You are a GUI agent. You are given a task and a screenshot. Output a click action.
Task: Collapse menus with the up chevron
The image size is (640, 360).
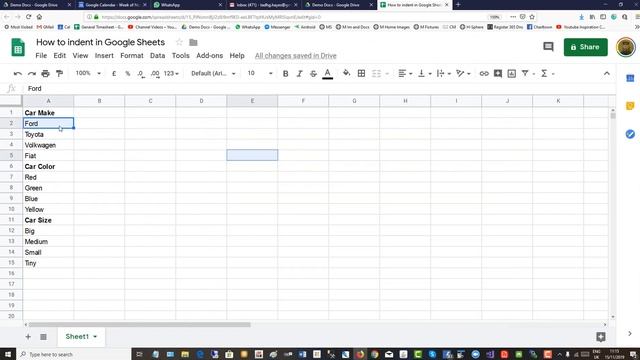[x=607, y=73]
